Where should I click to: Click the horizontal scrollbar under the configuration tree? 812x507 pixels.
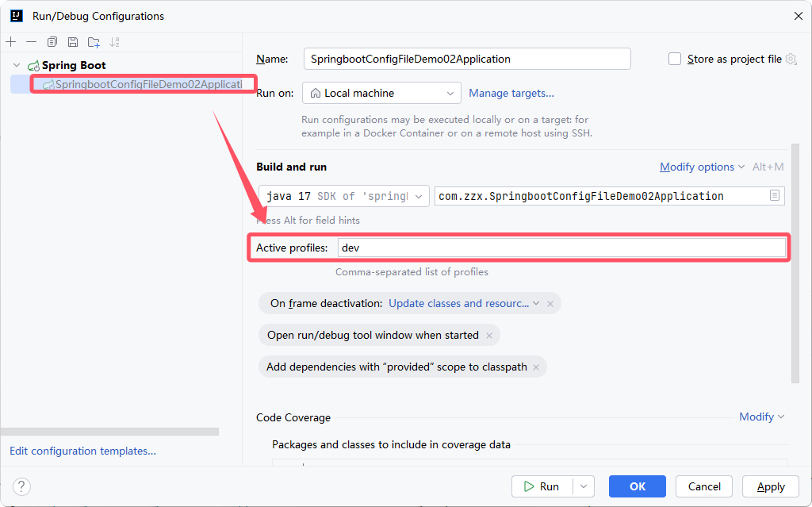(109, 432)
